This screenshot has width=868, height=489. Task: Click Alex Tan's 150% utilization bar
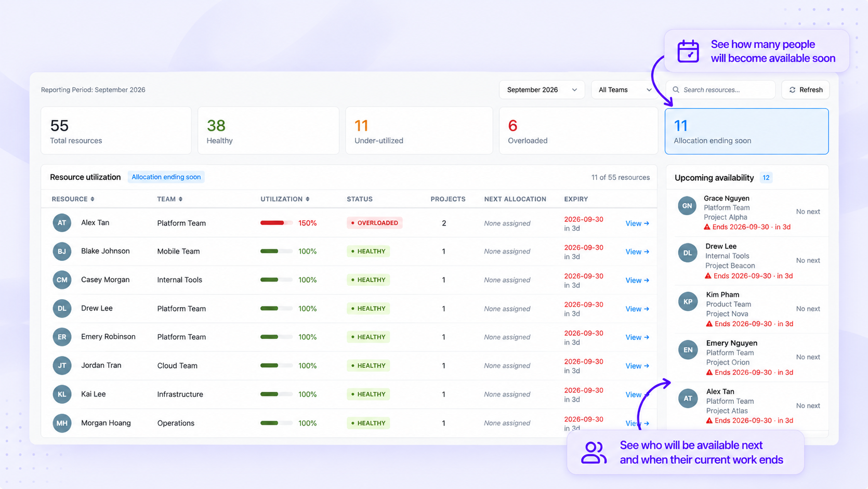(x=277, y=223)
